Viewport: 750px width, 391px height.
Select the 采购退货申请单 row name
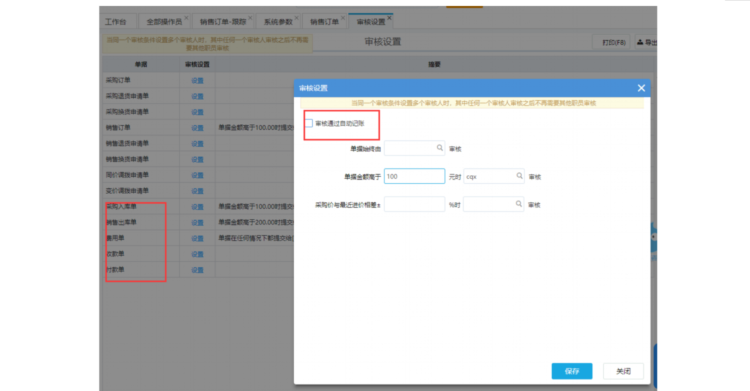coord(127,96)
